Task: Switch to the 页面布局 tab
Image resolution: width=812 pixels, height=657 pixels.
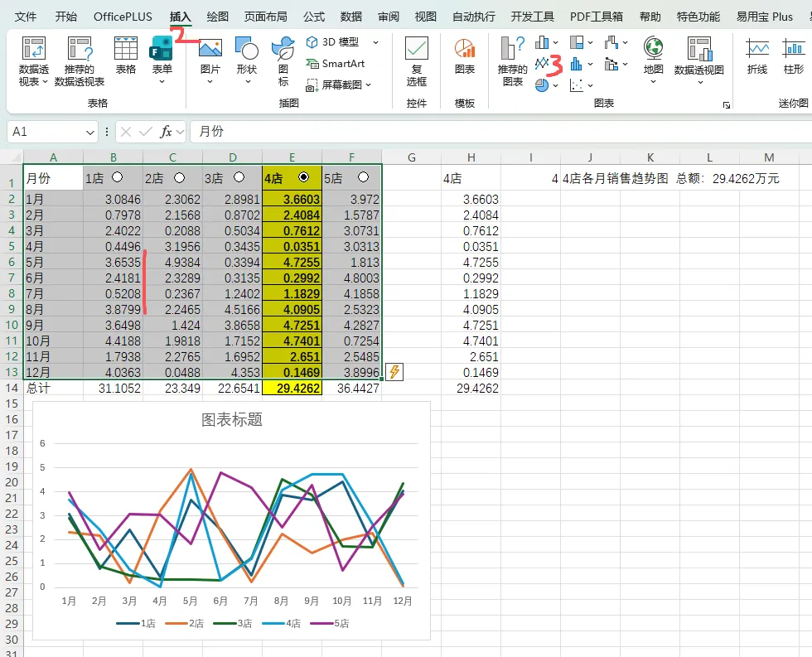Action: [265, 17]
